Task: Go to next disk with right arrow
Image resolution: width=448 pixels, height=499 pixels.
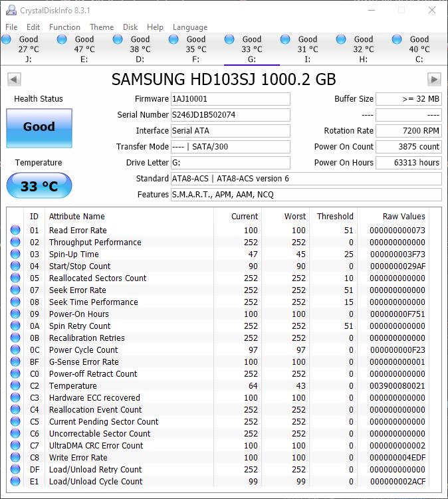Action: 434,79
